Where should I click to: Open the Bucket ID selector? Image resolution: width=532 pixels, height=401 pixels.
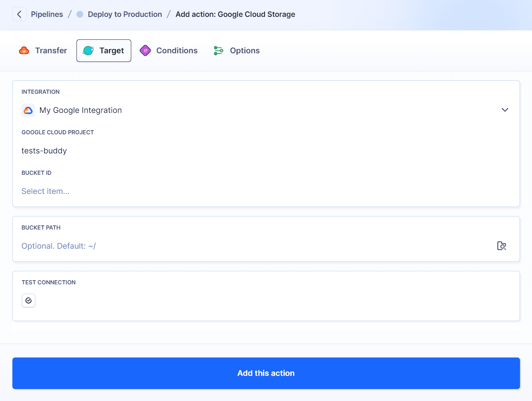pos(150,191)
